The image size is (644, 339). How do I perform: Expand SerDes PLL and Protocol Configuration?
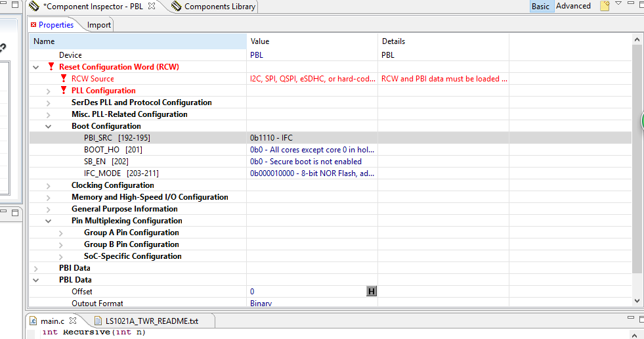48,102
